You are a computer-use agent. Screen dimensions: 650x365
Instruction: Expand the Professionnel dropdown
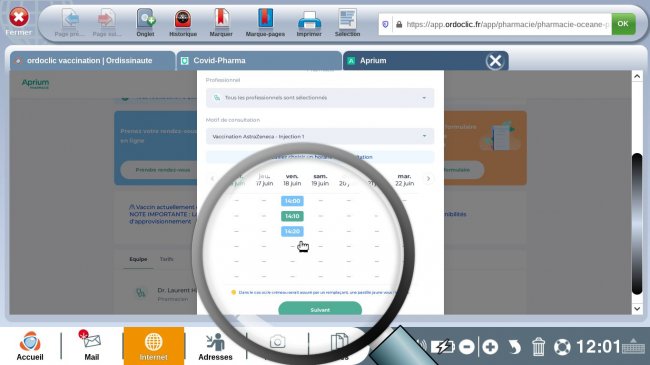click(320, 98)
